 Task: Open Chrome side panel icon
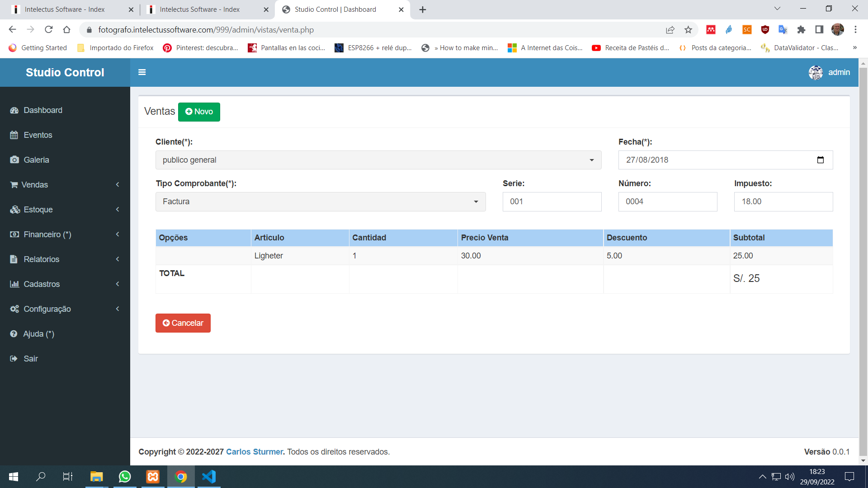(819, 30)
